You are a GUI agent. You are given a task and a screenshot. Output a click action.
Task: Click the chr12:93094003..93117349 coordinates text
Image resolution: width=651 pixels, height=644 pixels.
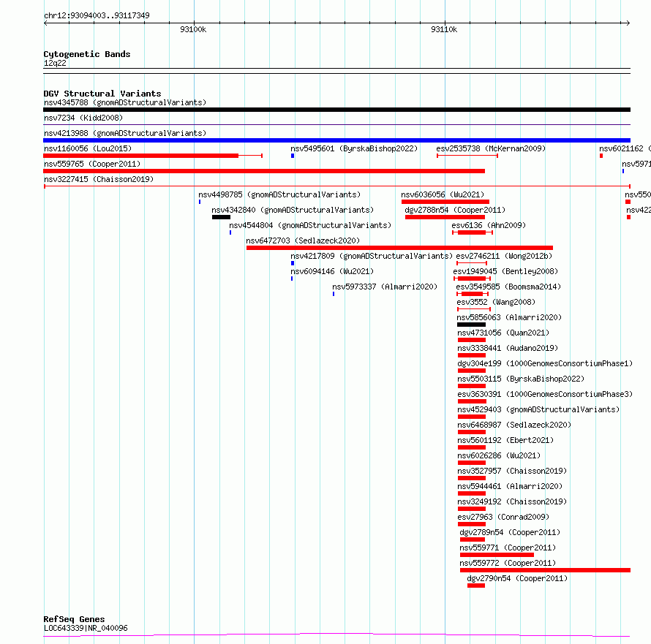tap(97, 15)
